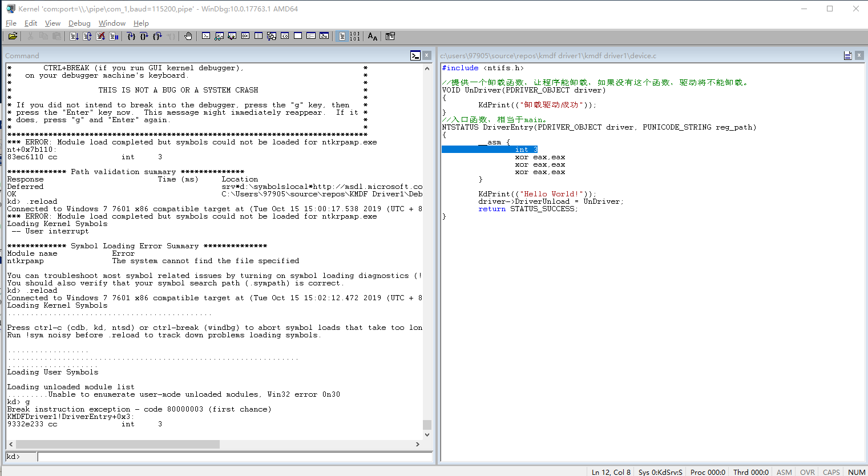Open the Watch window icon
The image size is (868, 476).
point(219,36)
